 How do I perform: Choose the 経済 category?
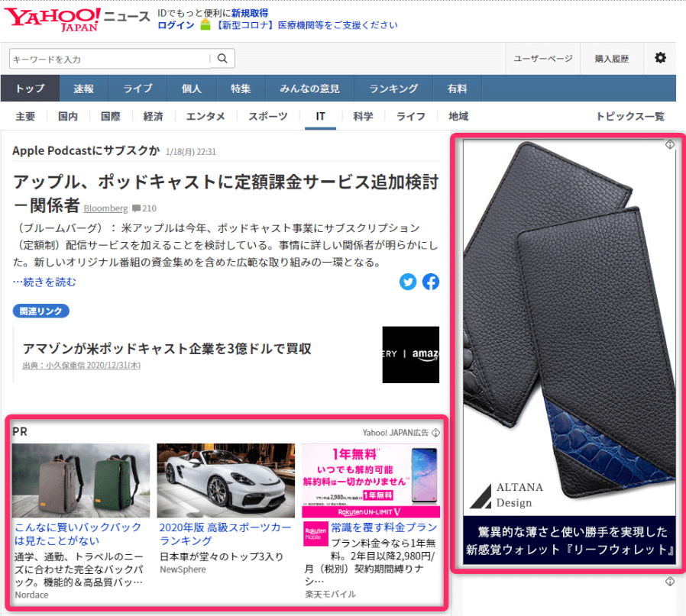(153, 116)
